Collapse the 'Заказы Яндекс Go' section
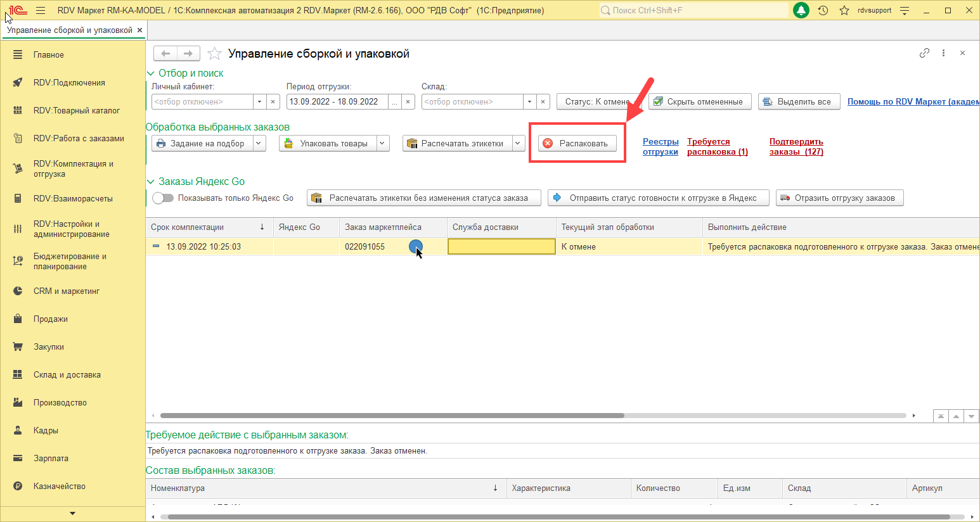This screenshot has width=980, height=522. pos(151,182)
